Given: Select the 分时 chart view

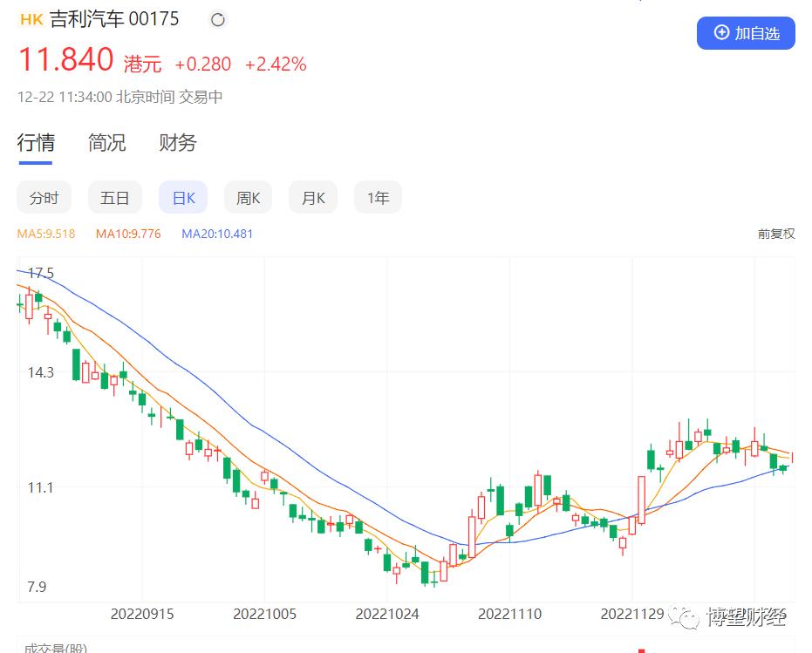Looking at the screenshot, I should (x=44, y=197).
